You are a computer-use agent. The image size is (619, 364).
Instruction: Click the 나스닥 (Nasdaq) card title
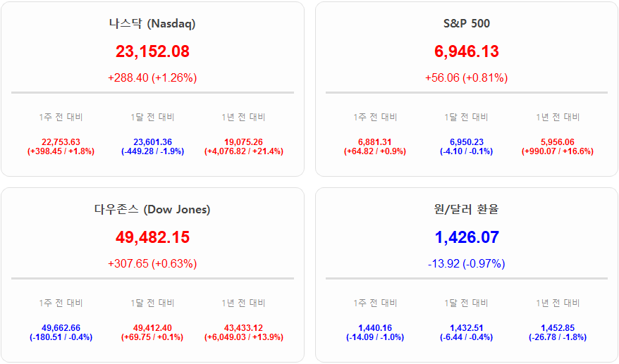152,24
